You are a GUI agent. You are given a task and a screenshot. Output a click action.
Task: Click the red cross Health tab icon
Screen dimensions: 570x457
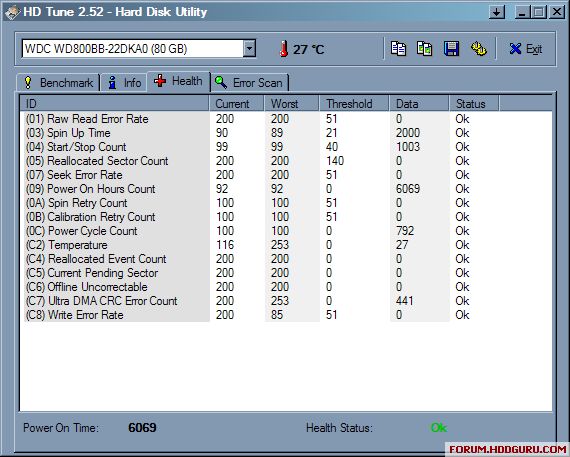click(160, 81)
